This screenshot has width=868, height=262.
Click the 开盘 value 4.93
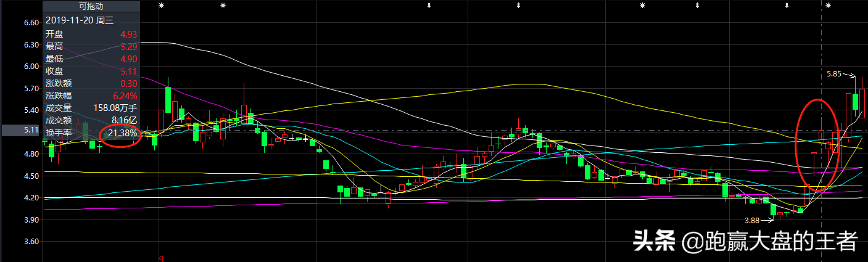(128, 35)
